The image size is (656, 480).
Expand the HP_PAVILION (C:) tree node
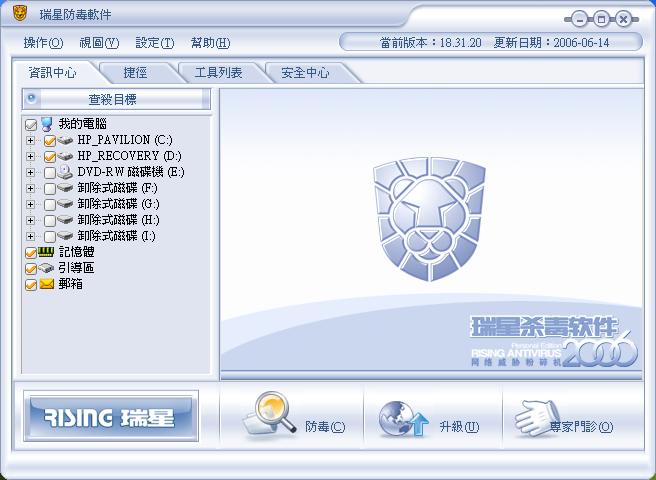[30, 140]
